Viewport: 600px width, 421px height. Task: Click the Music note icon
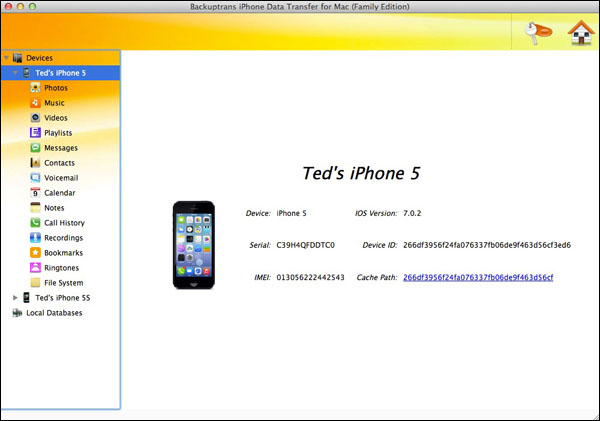tap(35, 103)
